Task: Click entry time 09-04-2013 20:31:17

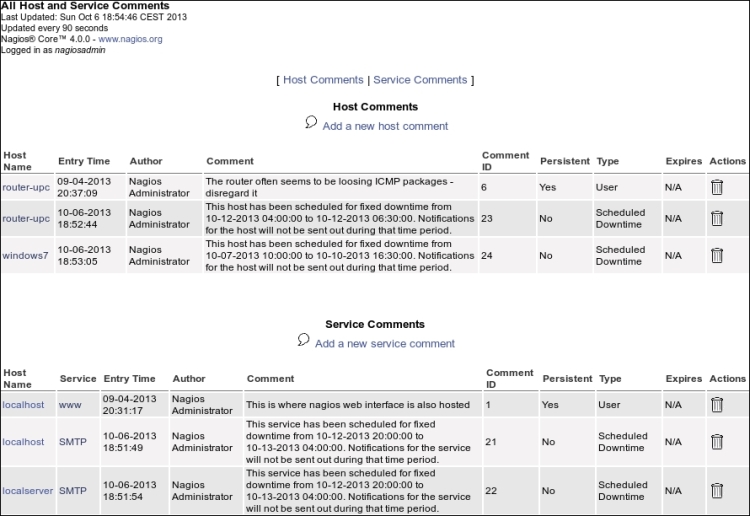Action: [x=129, y=405]
